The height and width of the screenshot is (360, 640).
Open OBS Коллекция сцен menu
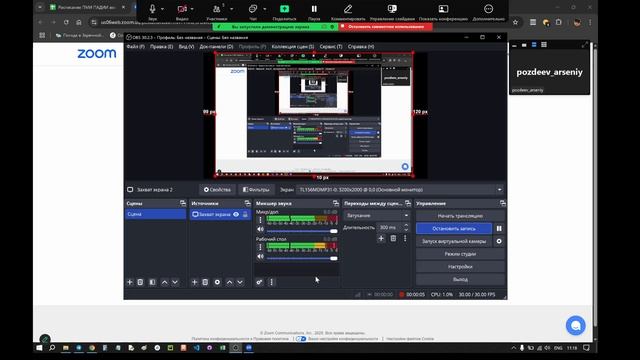point(293,47)
